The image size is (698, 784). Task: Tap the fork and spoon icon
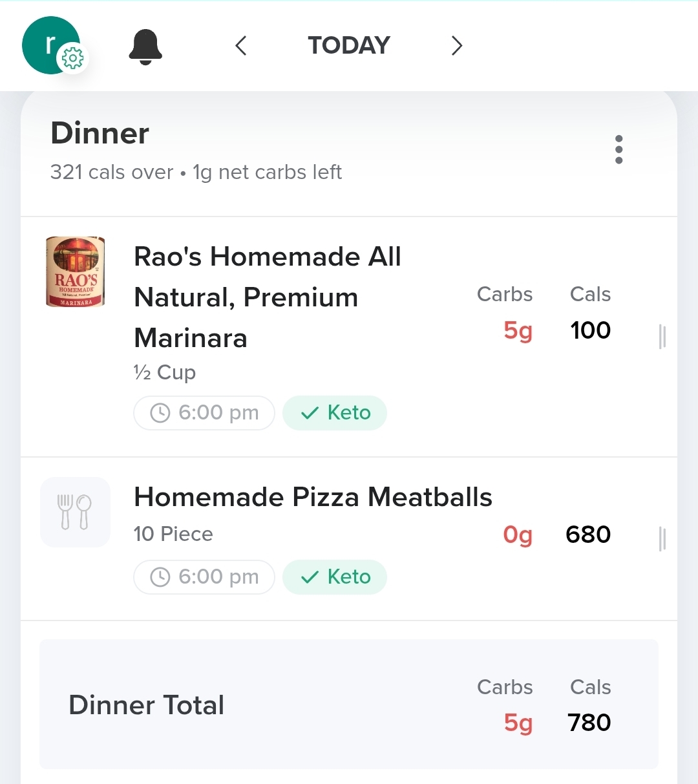click(75, 513)
